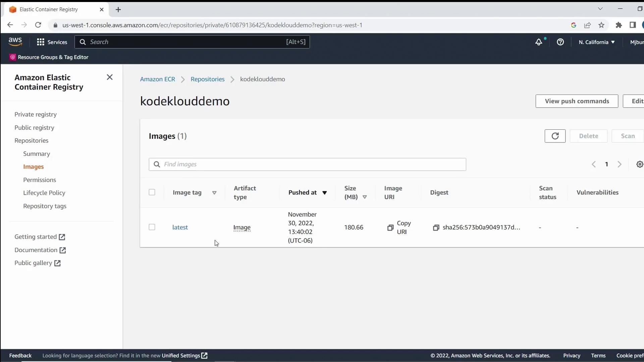644x362 pixels.
Task: Copy the image URI icon
Action: [390, 228]
